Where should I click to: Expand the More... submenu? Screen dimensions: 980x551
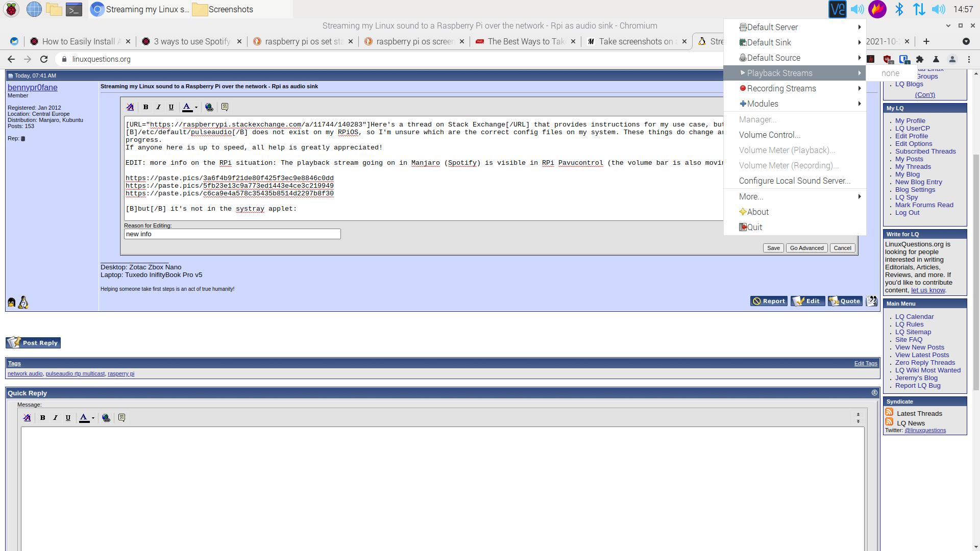coord(795,196)
